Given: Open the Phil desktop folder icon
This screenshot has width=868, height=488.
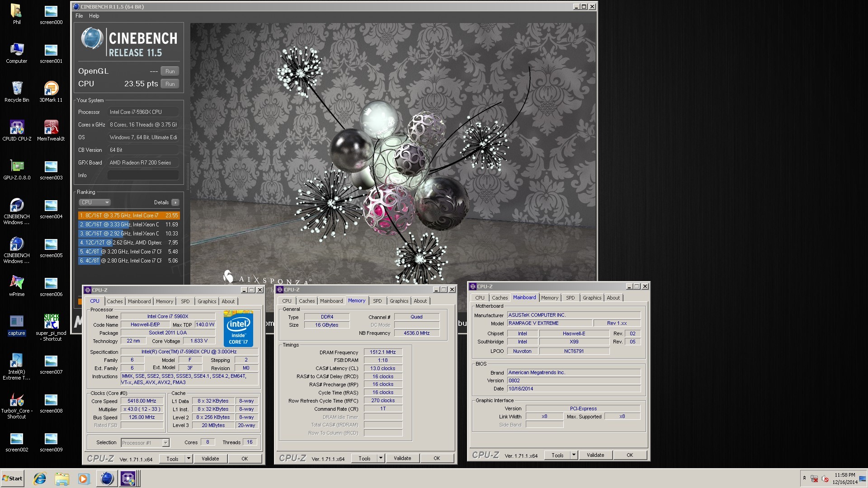Looking at the screenshot, I should pyautogui.click(x=17, y=14).
